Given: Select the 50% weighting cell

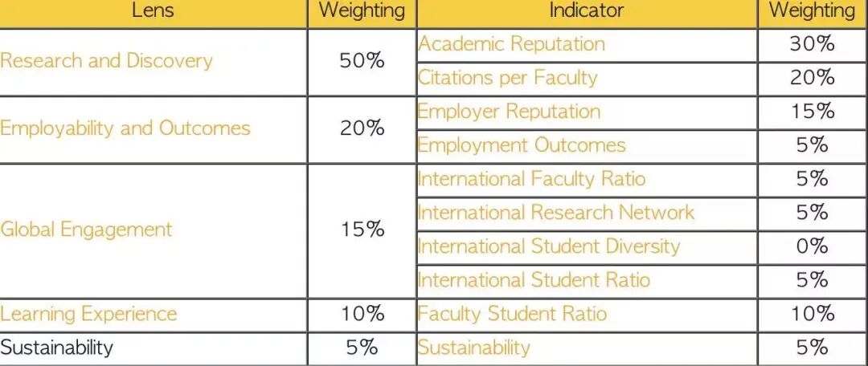Looking at the screenshot, I should pyautogui.click(x=362, y=61).
